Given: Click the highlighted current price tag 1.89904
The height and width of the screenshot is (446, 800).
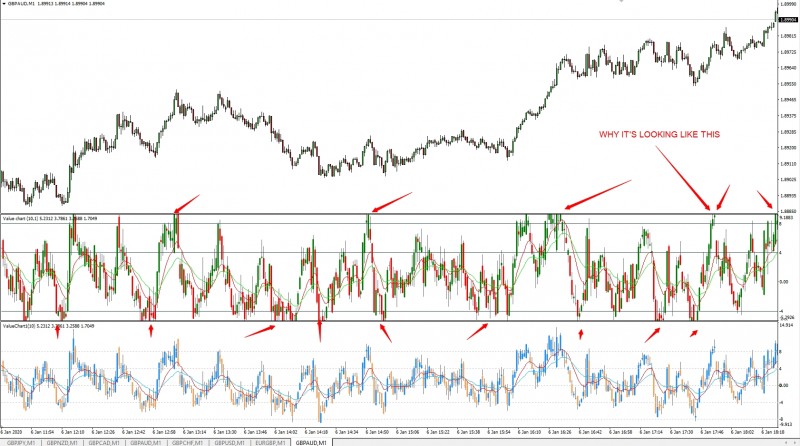Looking at the screenshot, I should [x=789, y=20].
